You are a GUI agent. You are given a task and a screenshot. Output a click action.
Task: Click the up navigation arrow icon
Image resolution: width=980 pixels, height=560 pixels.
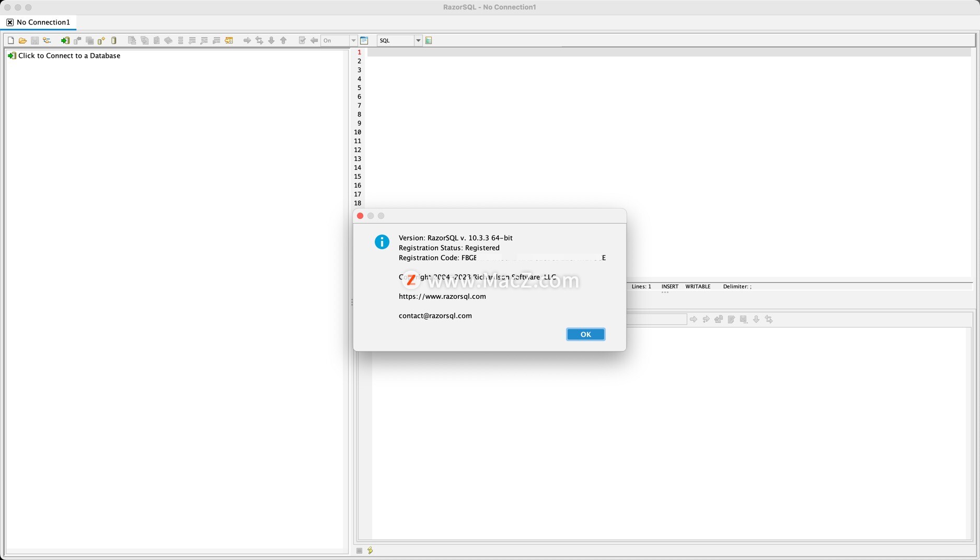[x=283, y=40]
